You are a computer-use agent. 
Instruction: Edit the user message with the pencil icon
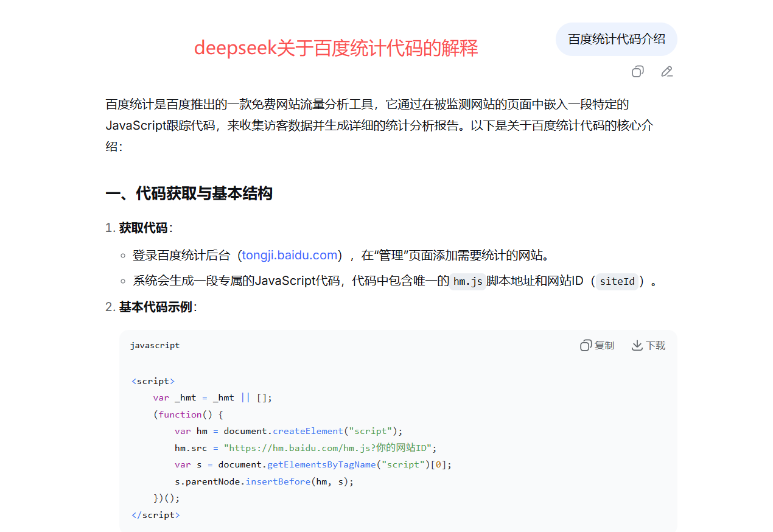[667, 72]
